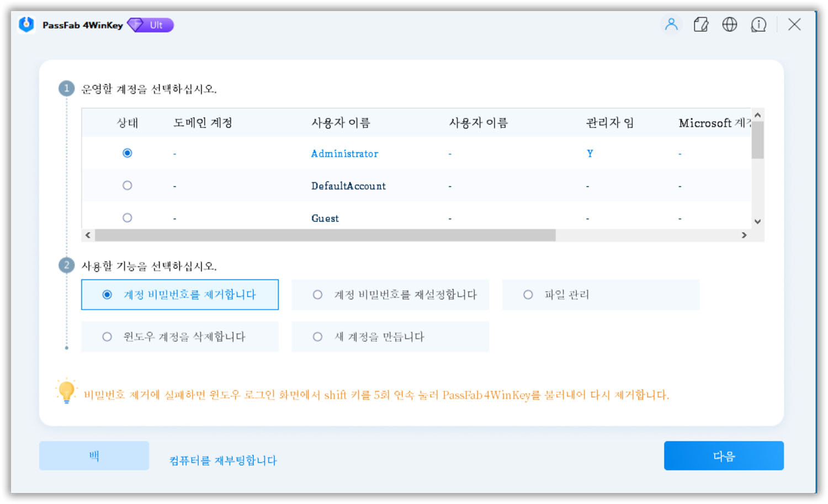828x504 pixels.
Task: Open the feedback note icon
Action: coord(700,25)
